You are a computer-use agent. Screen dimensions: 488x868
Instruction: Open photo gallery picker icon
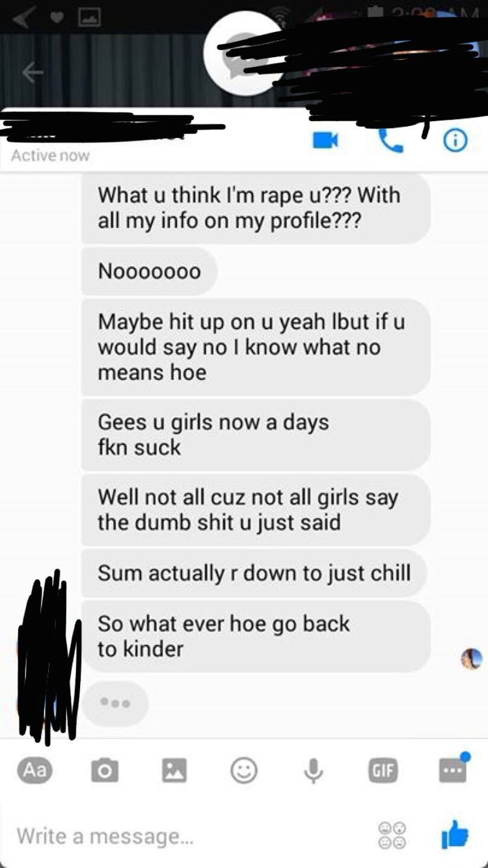click(x=173, y=771)
